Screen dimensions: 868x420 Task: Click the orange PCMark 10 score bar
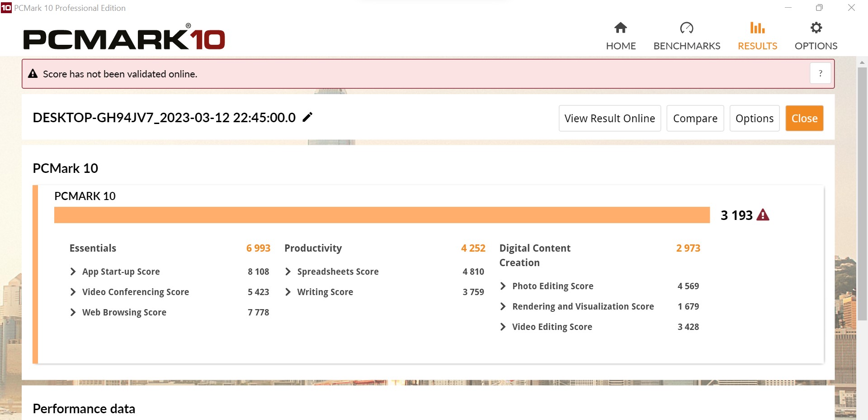tap(382, 215)
